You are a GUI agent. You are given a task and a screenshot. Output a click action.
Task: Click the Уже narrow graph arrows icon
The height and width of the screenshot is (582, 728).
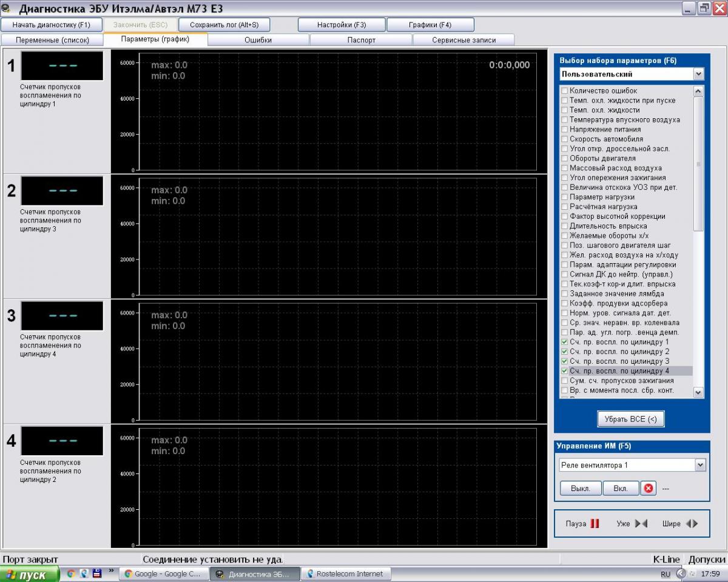click(x=641, y=524)
